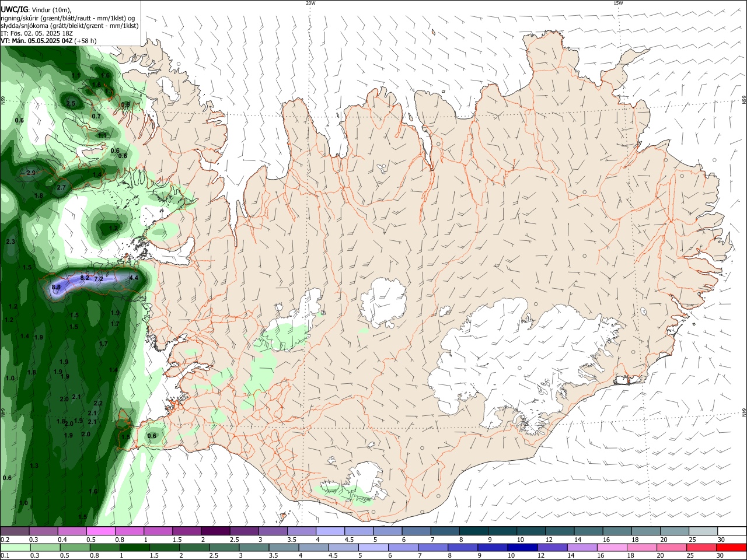Viewport: 747px width, 560px height.
Task: Click the '20W' longitude label
Action: [311, 3]
